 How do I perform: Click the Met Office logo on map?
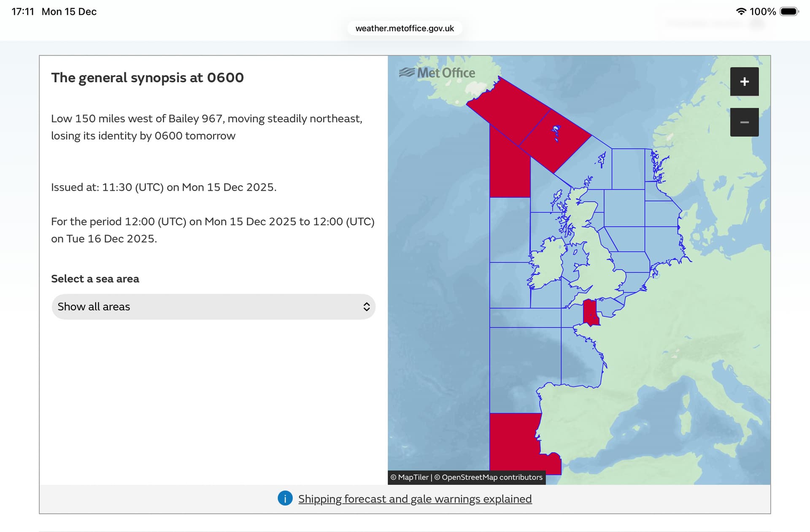[437, 73]
